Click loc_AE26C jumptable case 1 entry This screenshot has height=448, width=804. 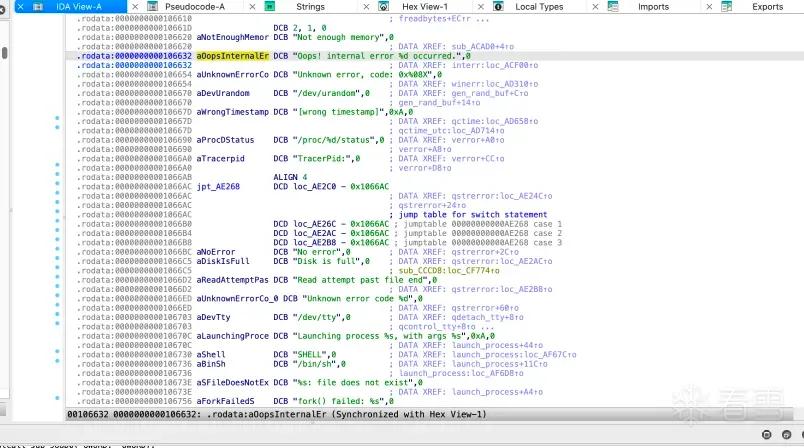(314, 224)
